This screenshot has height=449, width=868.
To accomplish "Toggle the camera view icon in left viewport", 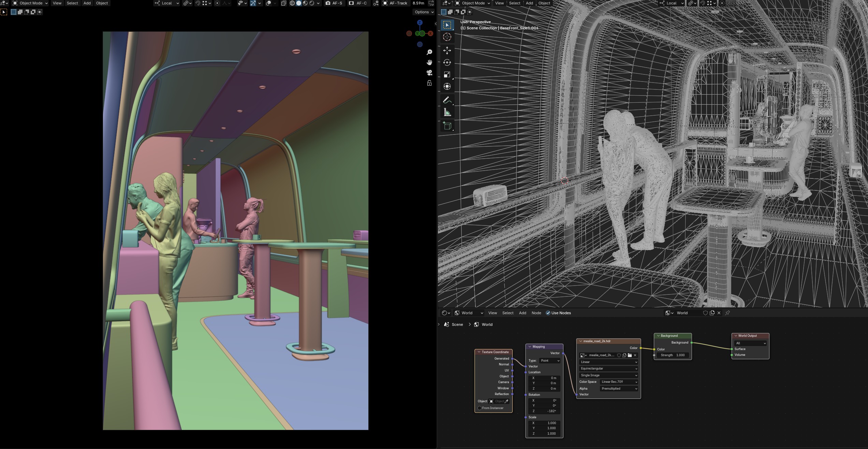I will pos(429,73).
